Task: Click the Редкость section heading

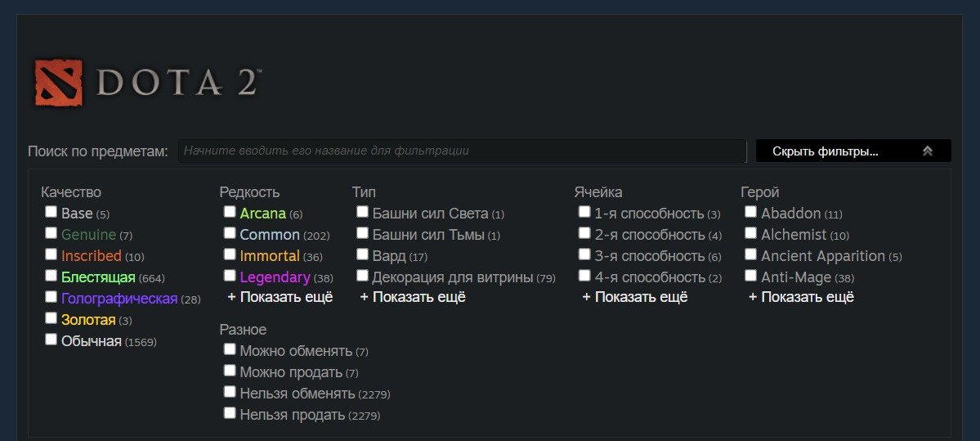Action: tap(249, 192)
